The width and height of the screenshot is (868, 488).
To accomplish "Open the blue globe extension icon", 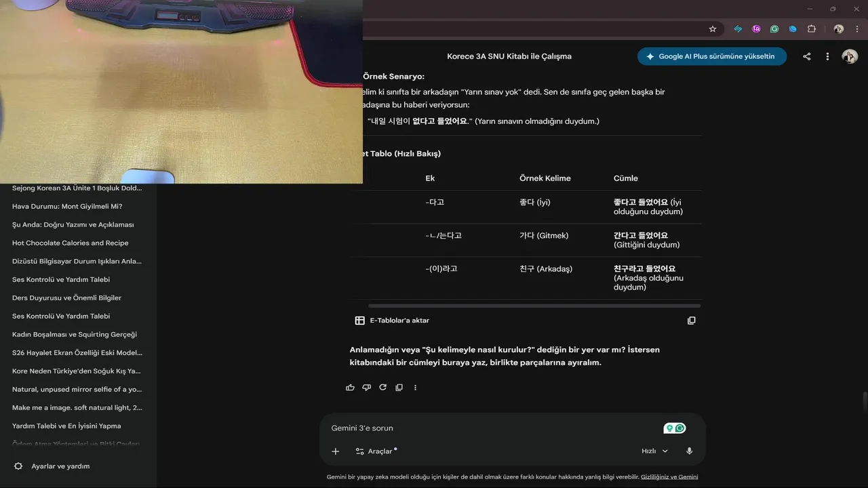I will 793,29.
